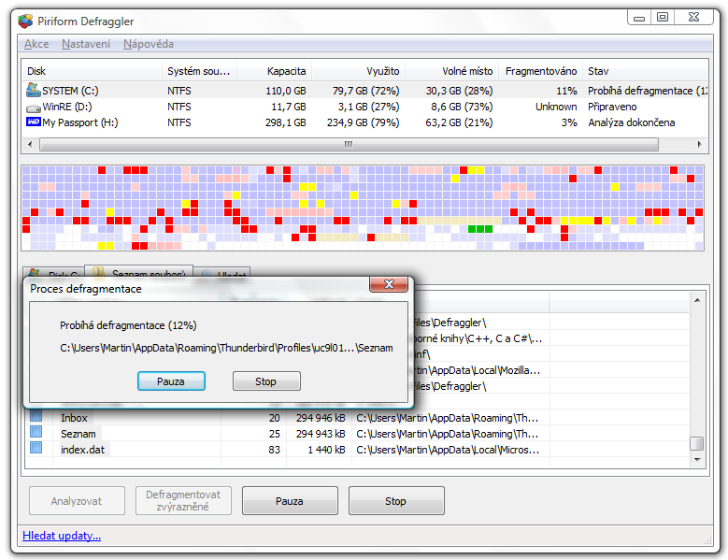The image size is (728, 560).
Task: Click the Hledat updaty... link
Action: point(62,536)
